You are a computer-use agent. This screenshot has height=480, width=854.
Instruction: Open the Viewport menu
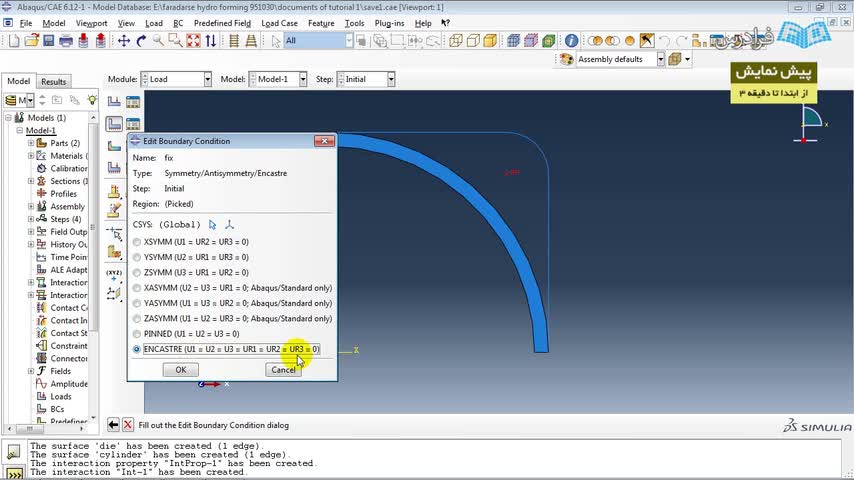92,23
